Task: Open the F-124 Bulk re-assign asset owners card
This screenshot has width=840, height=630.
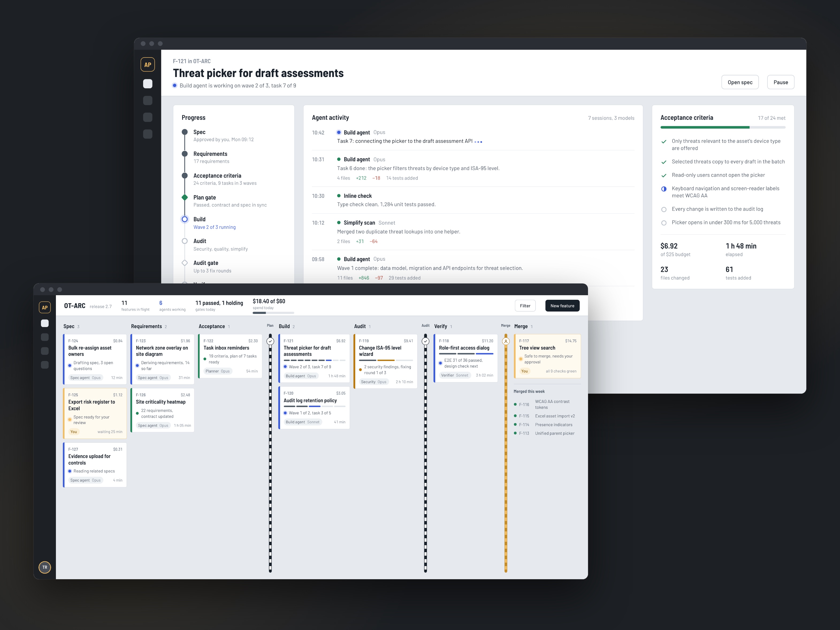Action: [95, 359]
